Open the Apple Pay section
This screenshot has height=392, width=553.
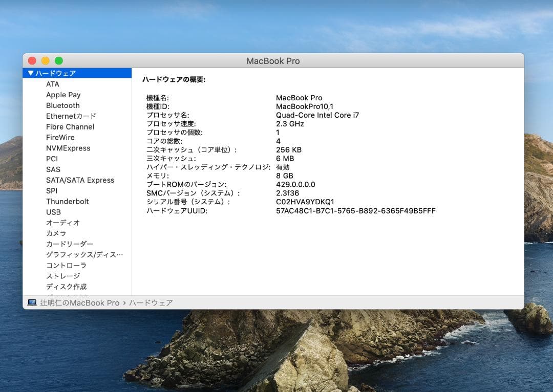63,95
